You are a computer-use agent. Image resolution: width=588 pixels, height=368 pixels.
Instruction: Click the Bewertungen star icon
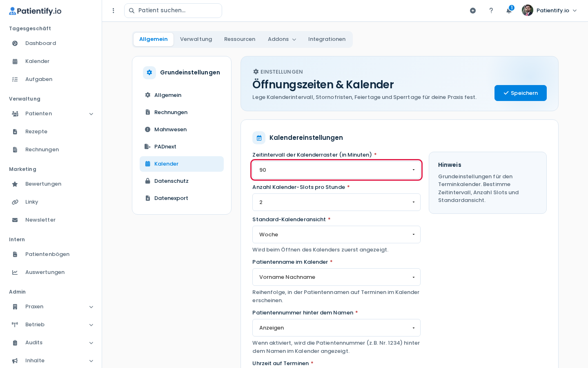coord(15,184)
